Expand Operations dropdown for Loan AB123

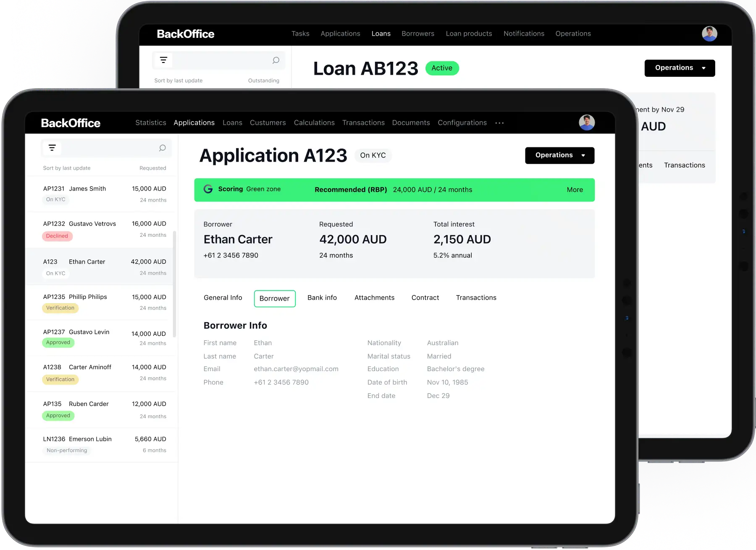tap(679, 68)
